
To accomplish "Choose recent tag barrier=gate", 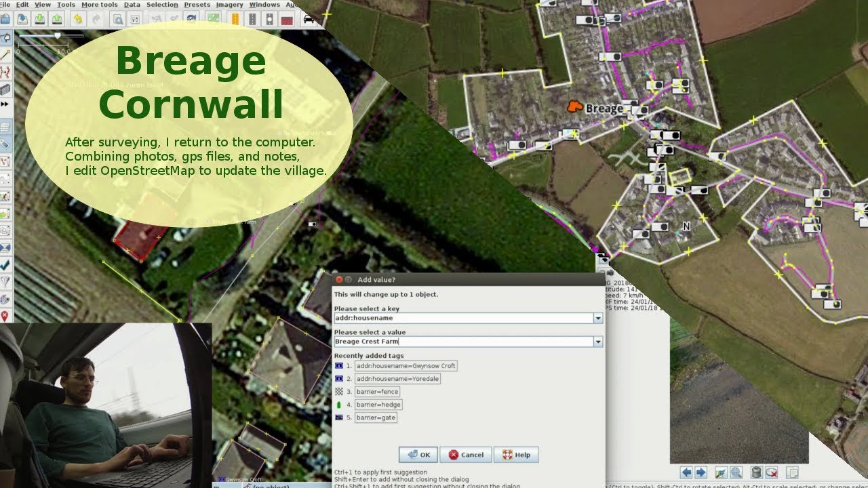I will pos(376,418).
